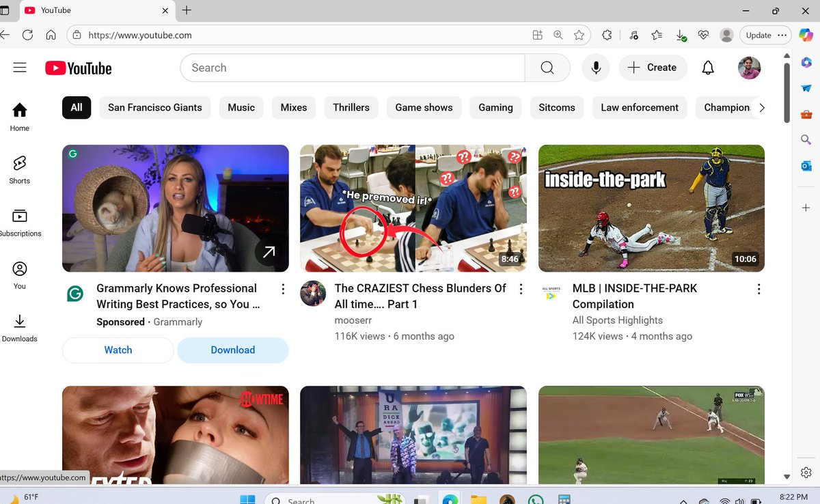Viewport: 820px width, 504px height.
Task: Open options for Grammarly ad
Action: 283,289
